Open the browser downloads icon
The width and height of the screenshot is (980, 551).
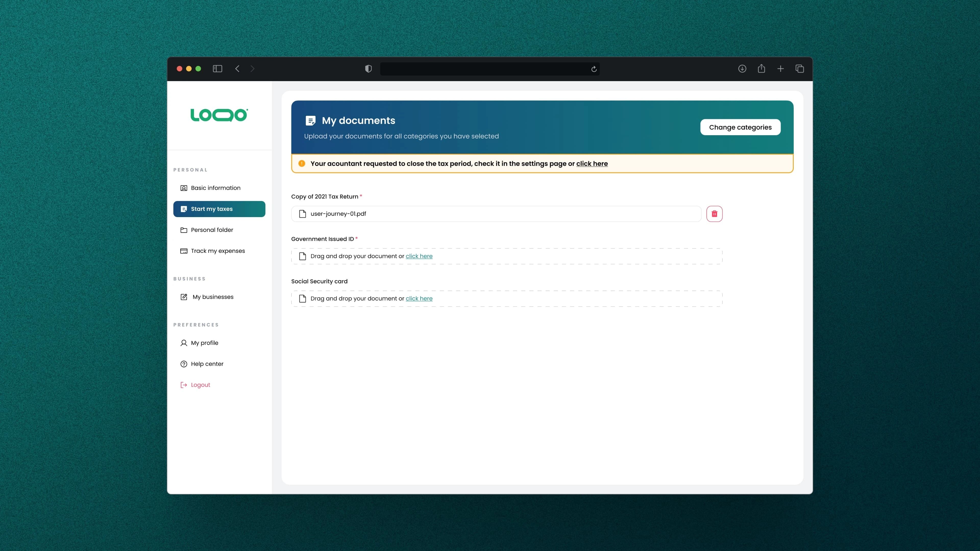pyautogui.click(x=742, y=69)
